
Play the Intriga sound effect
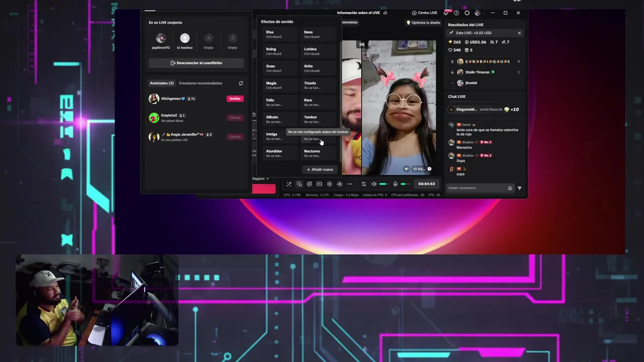(280, 136)
